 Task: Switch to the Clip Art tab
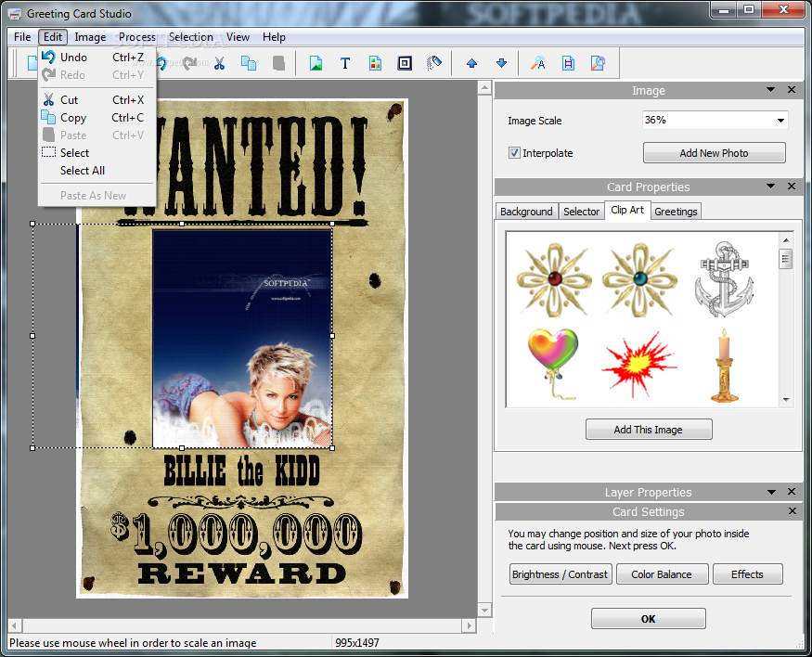pyautogui.click(x=627, y=210)
